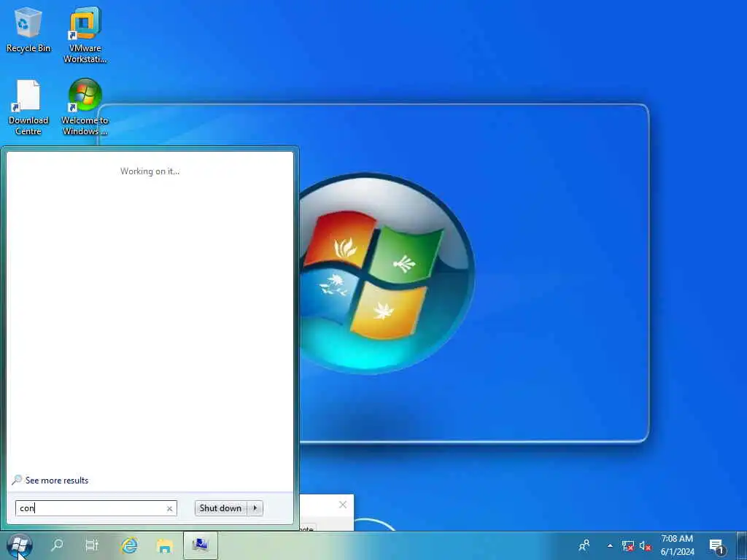The height and width of the screenshot is (560, 747).
Task: Open the People icon in tray
Action: click(x=584, y=545)
